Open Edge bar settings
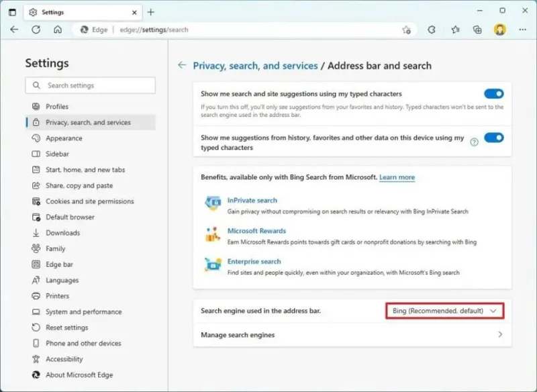This screenshot has width=537, height=392. [91, 264]
